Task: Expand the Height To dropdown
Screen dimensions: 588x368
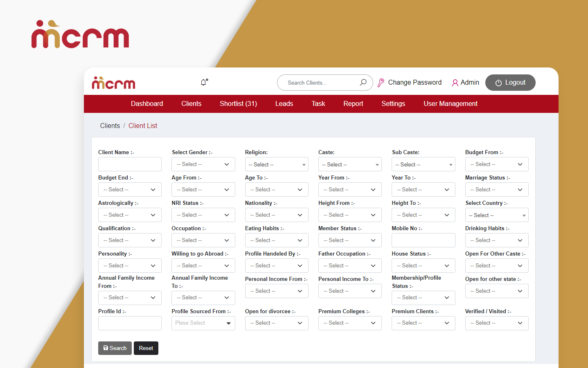Action: pos(423,215)
